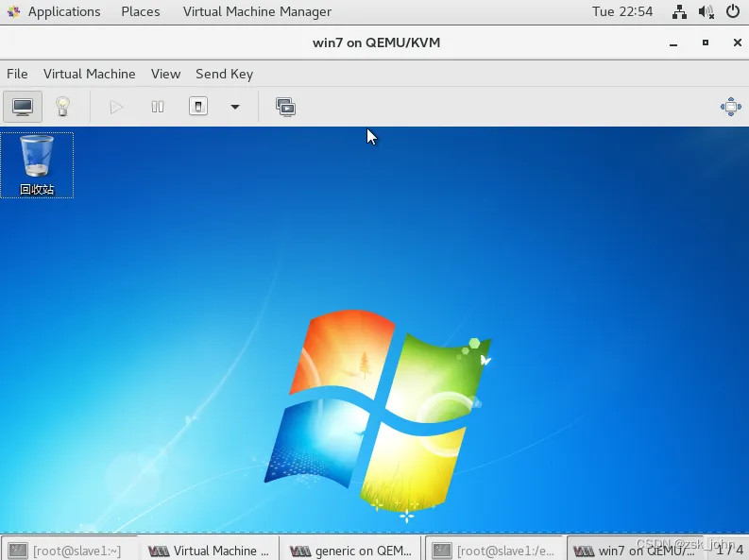Open the Applications menu

pyautogui.click(x=64, y=11)
